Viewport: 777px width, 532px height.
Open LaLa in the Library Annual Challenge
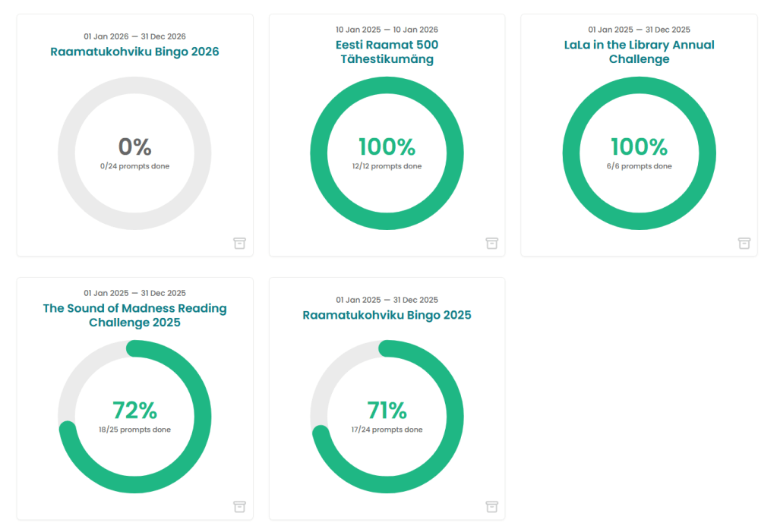pyautogui.click(x=639, y=52)
